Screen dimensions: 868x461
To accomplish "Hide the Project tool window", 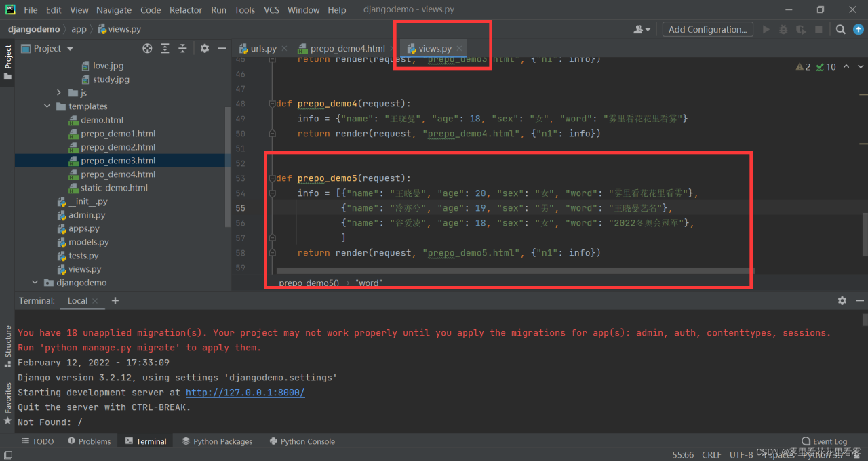I will click(222, 49).
